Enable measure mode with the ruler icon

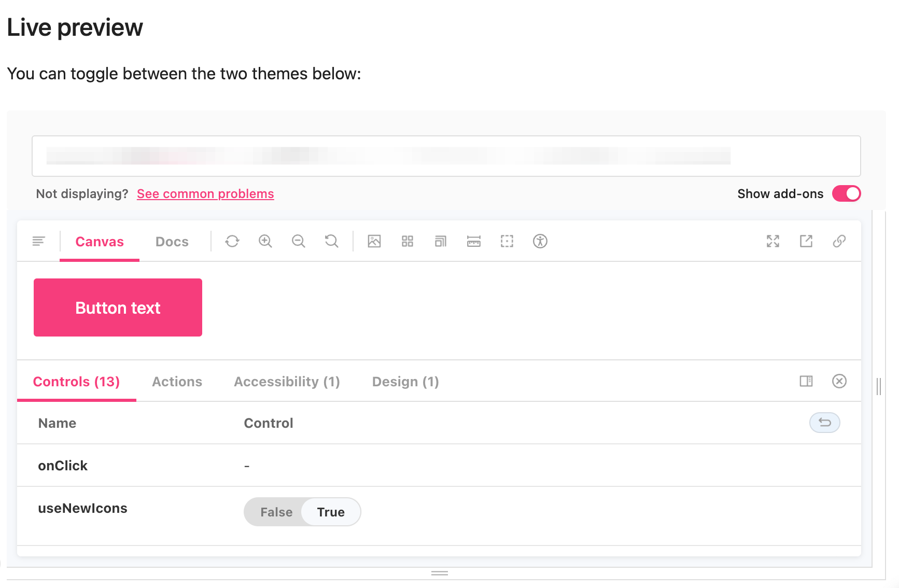click(x=473, y=241)
